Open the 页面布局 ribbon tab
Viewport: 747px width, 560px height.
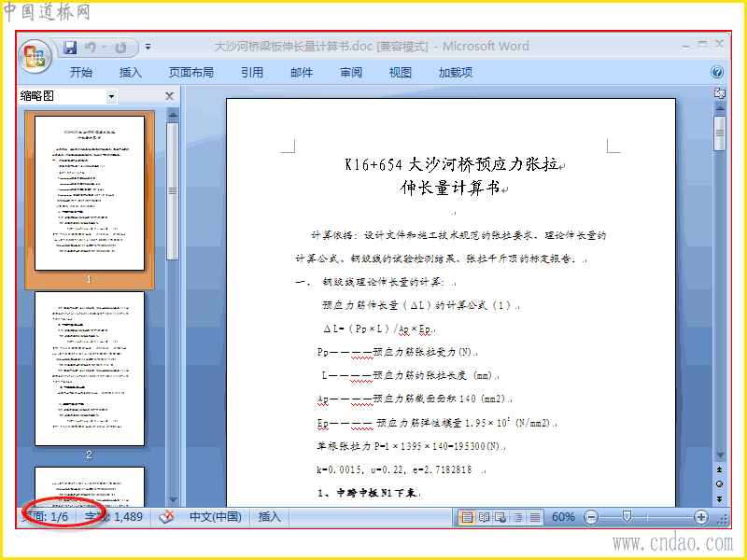(191, 73)
